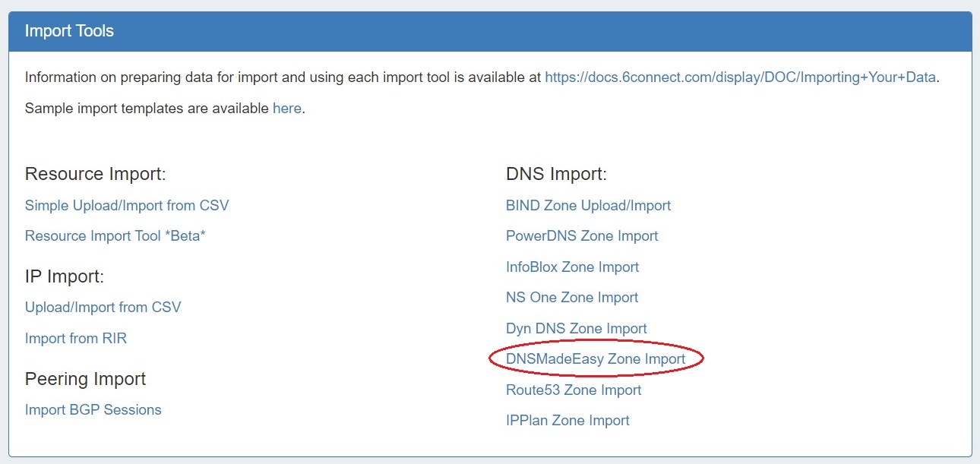Click the IP Import section heading
Image resolution: width=980 pixels, height=464 pixels.
coord(65,276)
